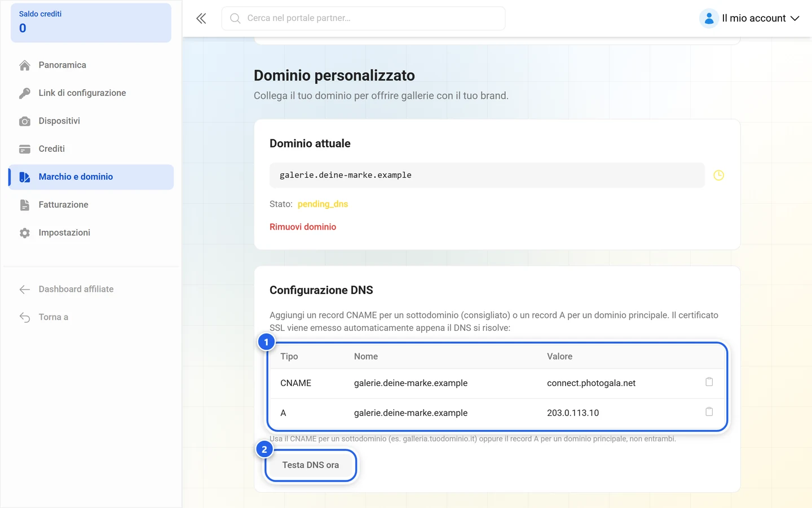Viewport: 812px width, 508px height.
Task: Click the left arrow icon by Dashboard affiliate
Action: [25, 290]
